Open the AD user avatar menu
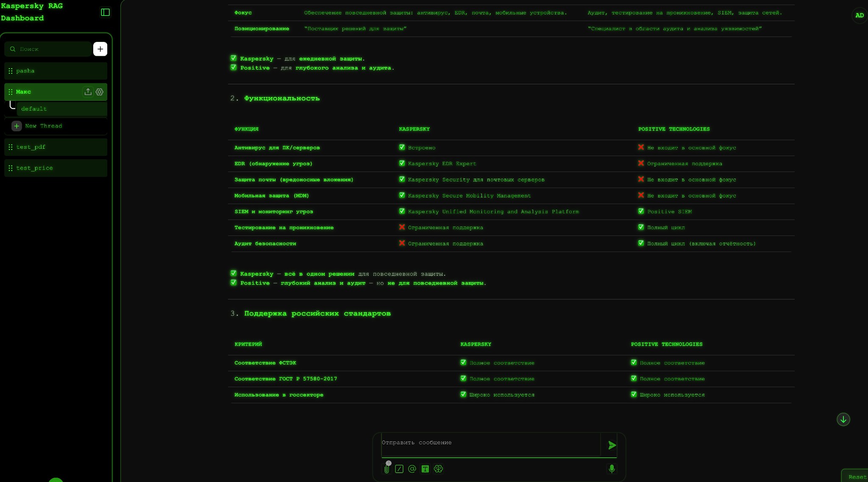The width and height of the screenshot is (868, 482). (859, 15)
